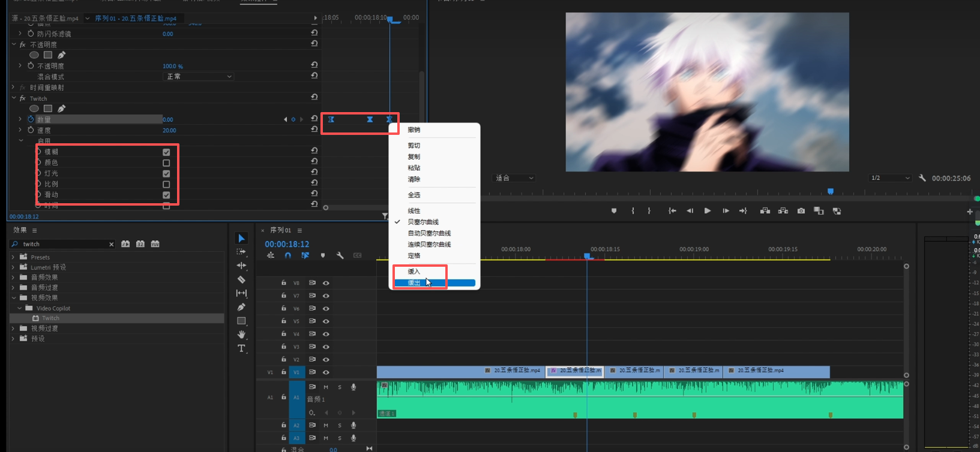980x452 pixels.
Task: Uncheck the 灯光 checkbox
Action: point(166,174)
